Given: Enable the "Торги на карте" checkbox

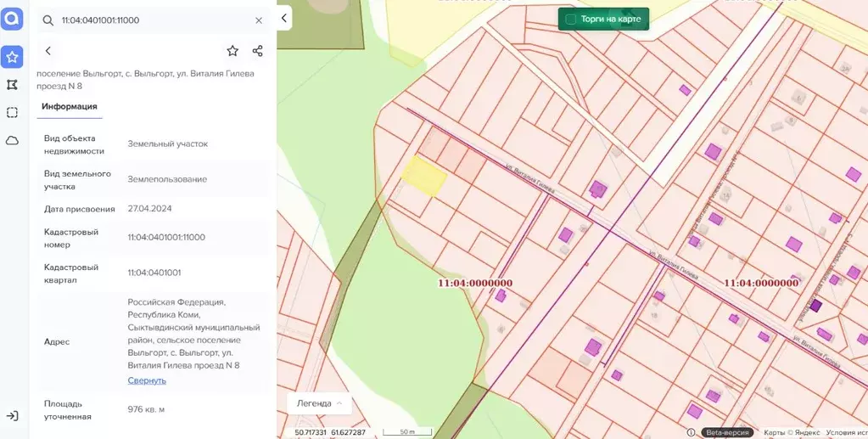Looking at the screenshot, I should click(x=571, y=19).
